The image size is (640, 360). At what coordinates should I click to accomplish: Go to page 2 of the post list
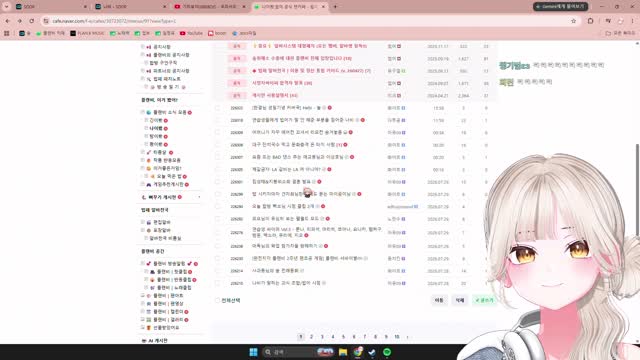(311, 337)
